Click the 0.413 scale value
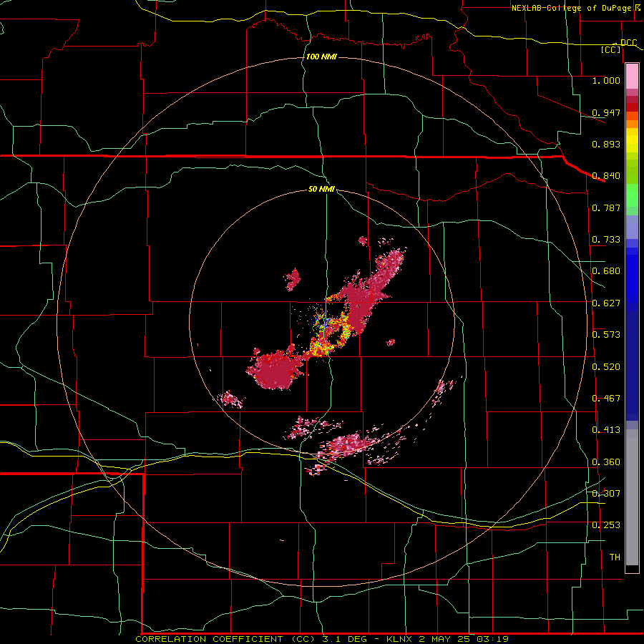The height and width of the screenshot is (644, 644). [606, 430]
